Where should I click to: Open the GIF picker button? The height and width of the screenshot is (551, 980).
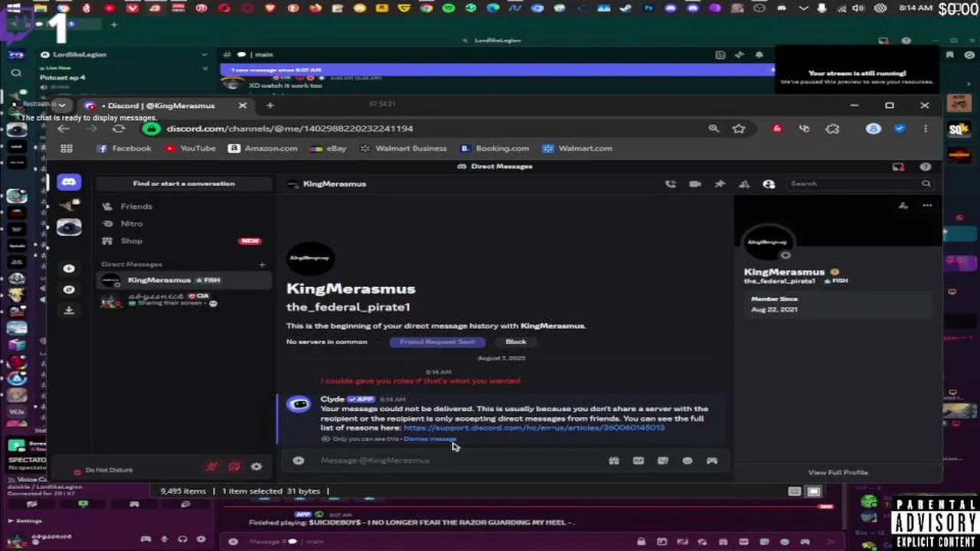point(639,460)
